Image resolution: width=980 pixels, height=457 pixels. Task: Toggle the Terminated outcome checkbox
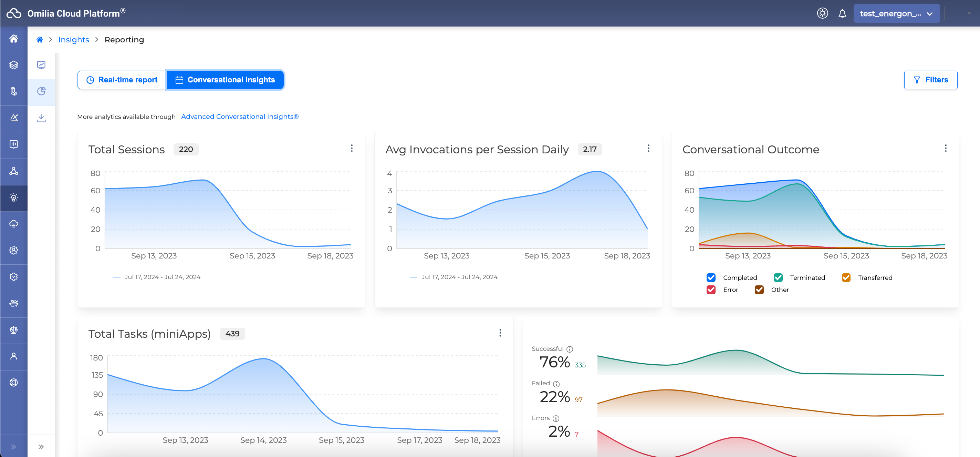tap(778, 278)
